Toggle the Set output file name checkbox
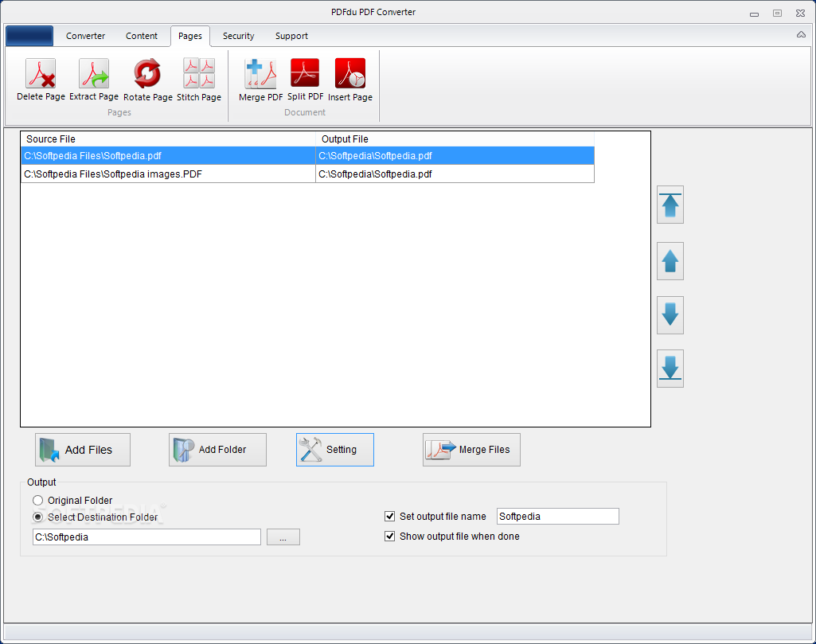 (x=390, y=516)
